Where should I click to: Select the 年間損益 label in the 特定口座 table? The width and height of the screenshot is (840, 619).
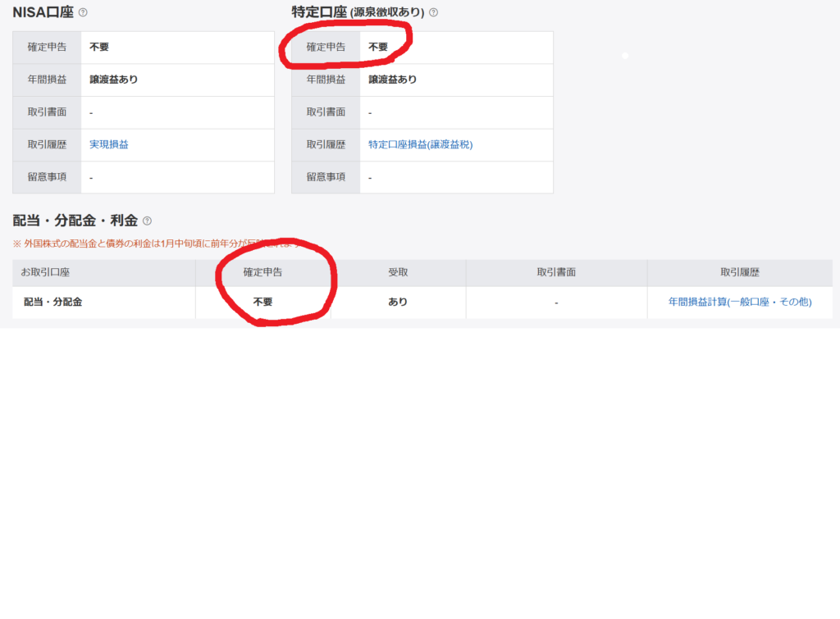(326, 80)
